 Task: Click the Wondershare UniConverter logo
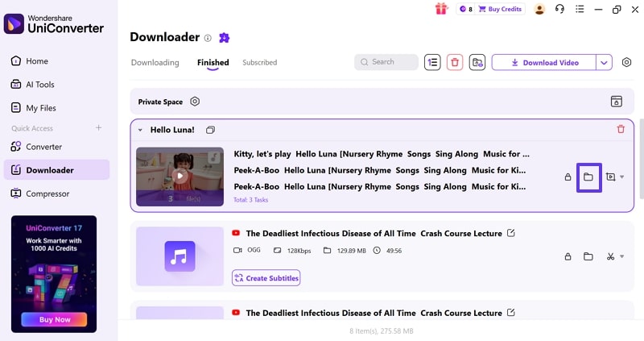[54, 24]
